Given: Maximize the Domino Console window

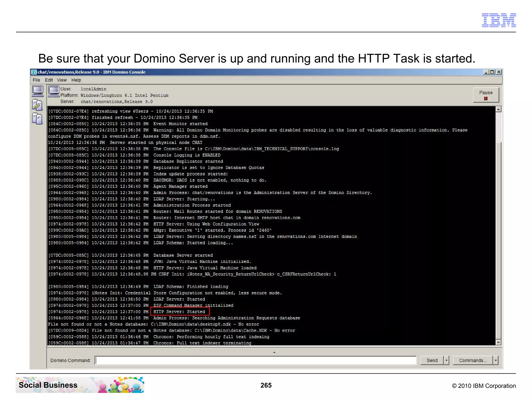Looking at the screenshot, I should (492, 72).
